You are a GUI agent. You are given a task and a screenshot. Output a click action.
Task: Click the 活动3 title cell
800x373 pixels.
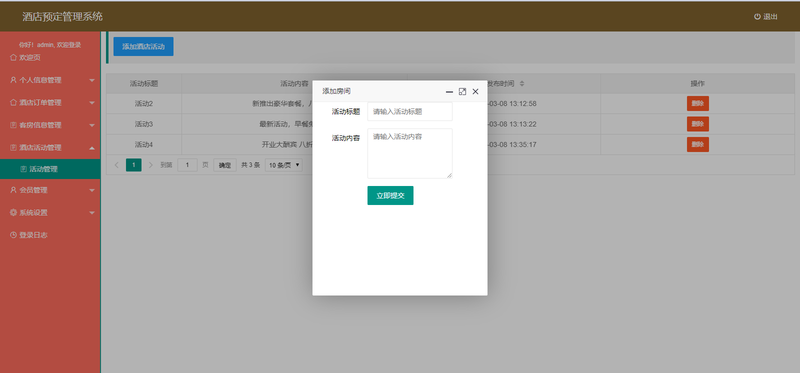tap(144, 124)
